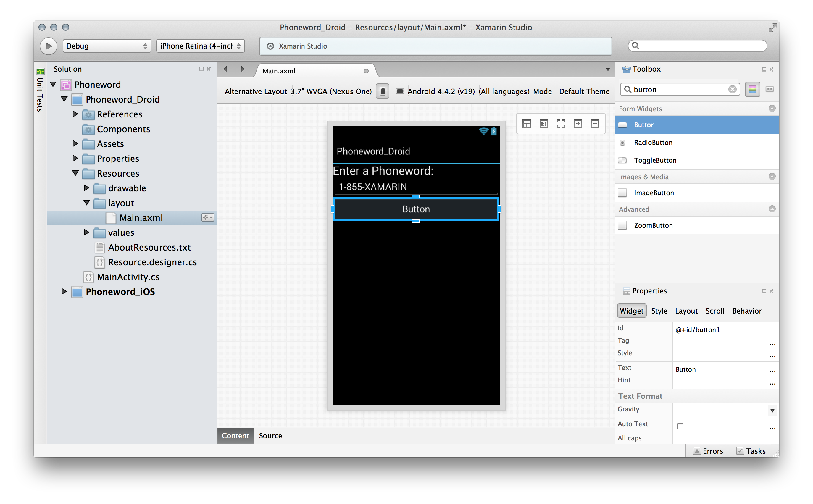Clear the toolbox search field

(x=732, y=90)
